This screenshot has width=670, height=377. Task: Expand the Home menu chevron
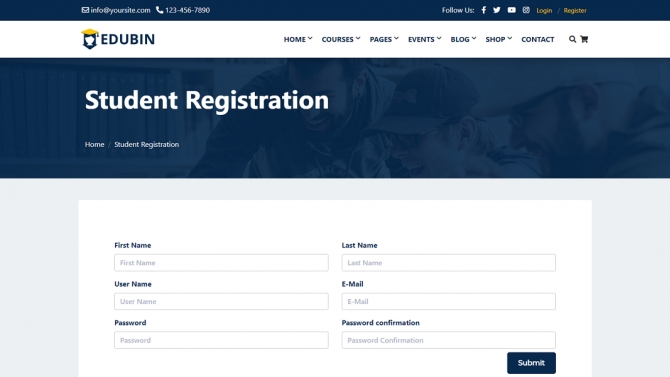[x=310, y=38]
